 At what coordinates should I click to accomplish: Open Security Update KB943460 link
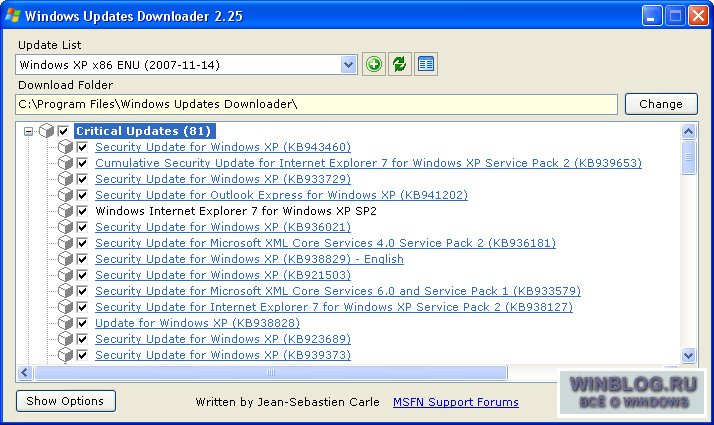point(223,147)
